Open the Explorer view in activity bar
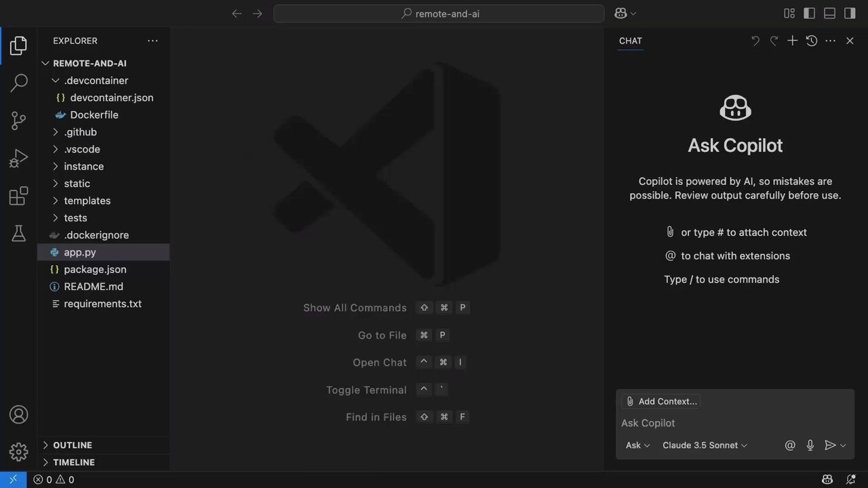Image resolution: width=868 pixels, height=488 pixels. (x=18, y=45)
